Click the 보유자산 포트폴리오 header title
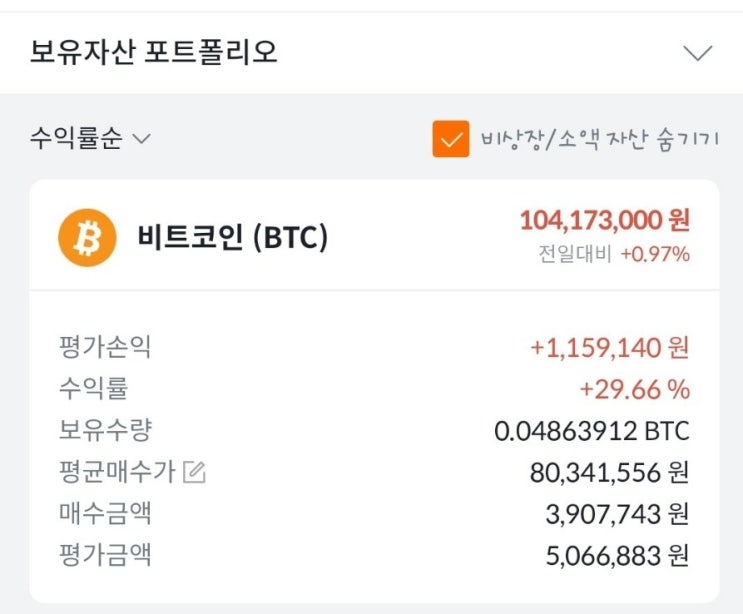 (154, 52)
